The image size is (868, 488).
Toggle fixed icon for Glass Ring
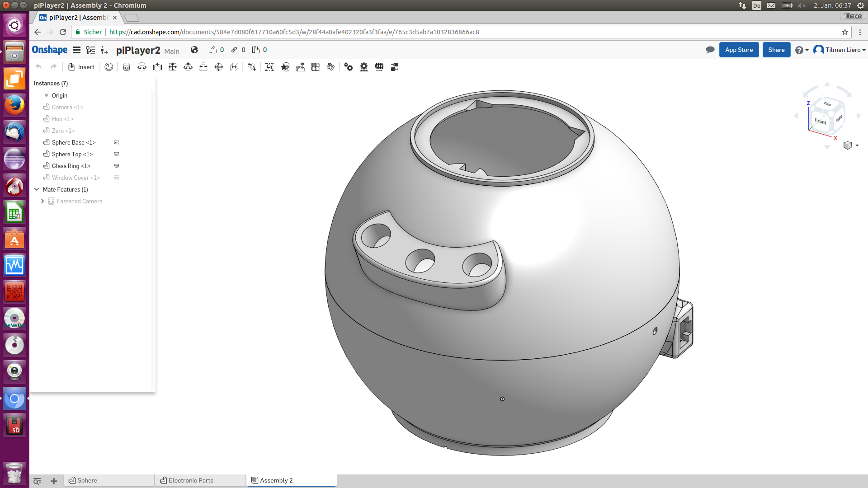(x=117, y=166)
